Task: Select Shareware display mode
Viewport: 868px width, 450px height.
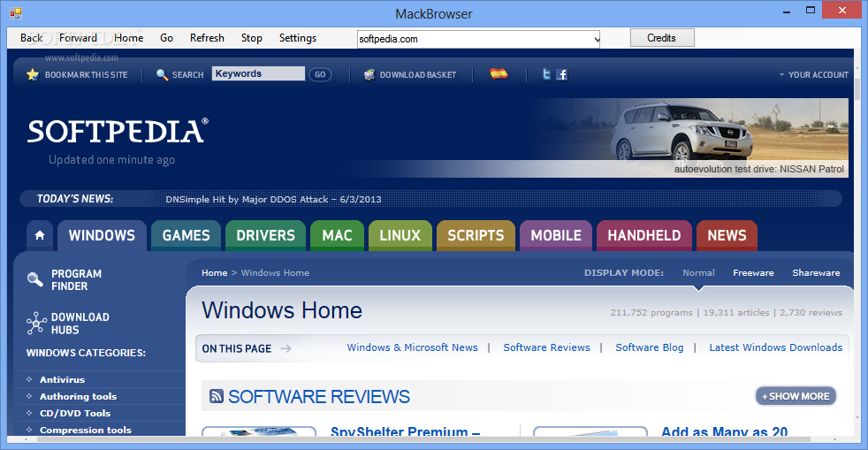Action: pos(816,273)
